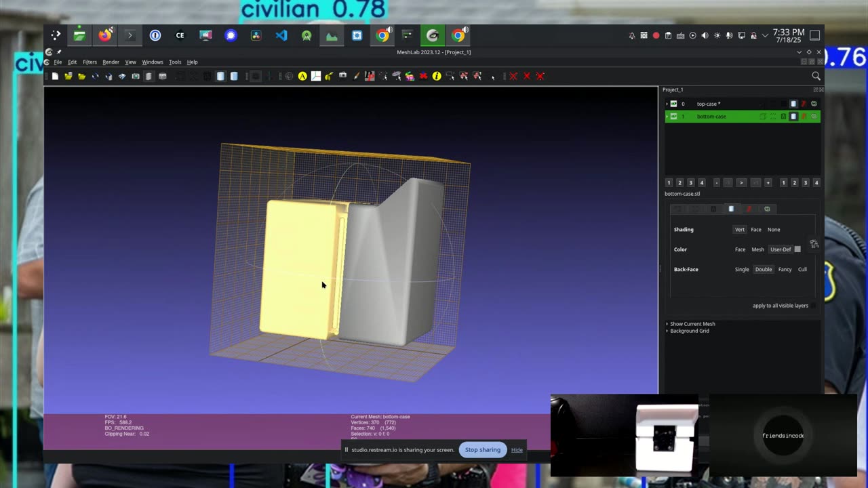Toggle points render for bottom-case layer
Image resolution: width=868 pixels, height=488 pixels.
[x=773, y=117]
